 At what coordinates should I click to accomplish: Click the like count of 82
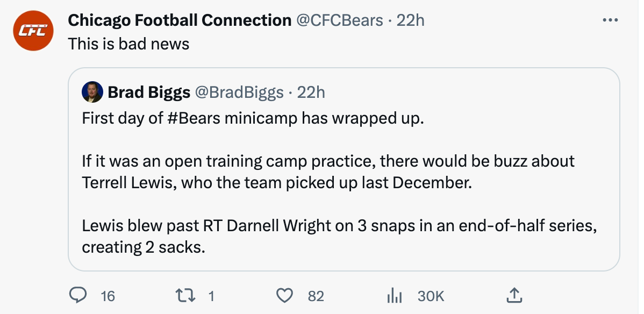click(316, 296)
